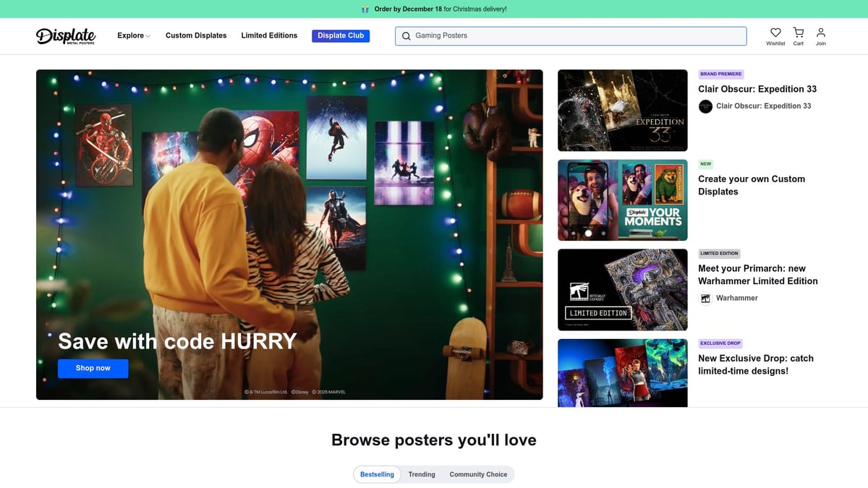Open the shopping Cart icon

798,33
